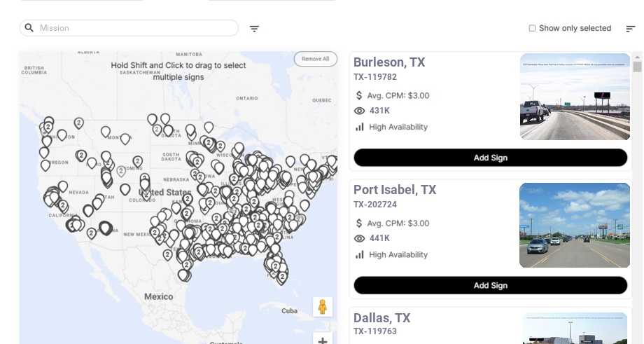644x344 pixels.
Task: Add the Burleson, TX sign
Action: click(491, 158)
